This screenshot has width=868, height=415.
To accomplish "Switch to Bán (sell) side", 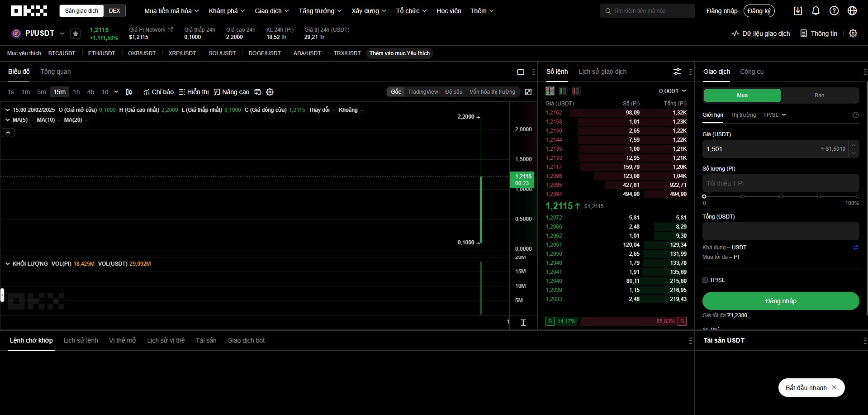I will coord(819,95).
